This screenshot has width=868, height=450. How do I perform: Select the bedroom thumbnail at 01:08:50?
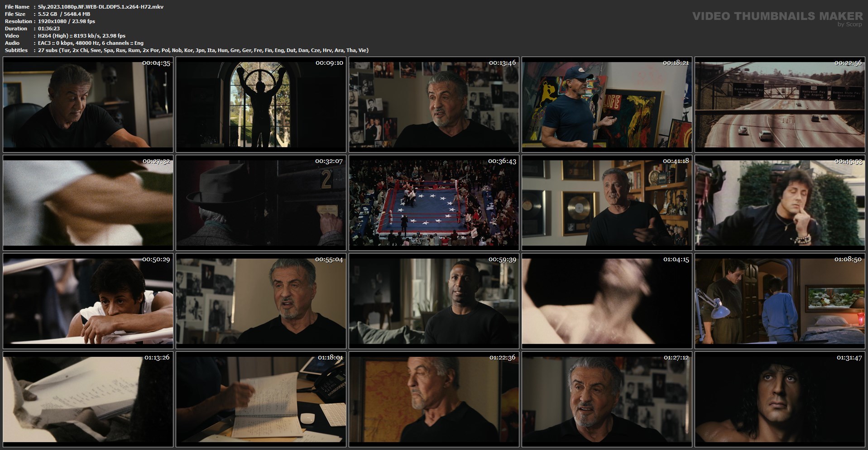[x=780, y=301]
